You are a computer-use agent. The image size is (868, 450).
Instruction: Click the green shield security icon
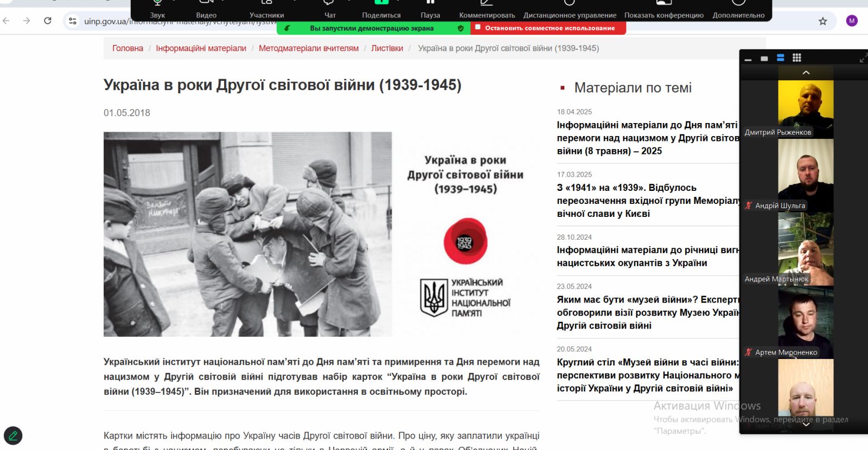tap(461, 28)
